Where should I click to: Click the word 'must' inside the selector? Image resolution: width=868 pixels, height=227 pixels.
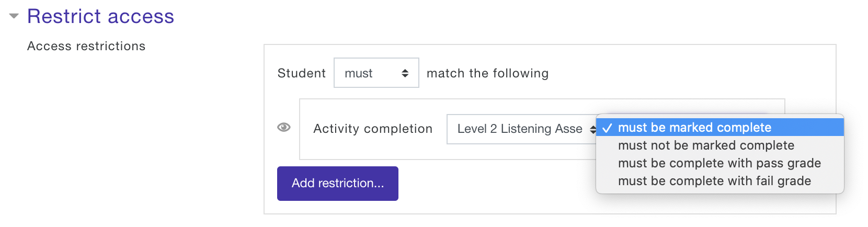[359, 73]
